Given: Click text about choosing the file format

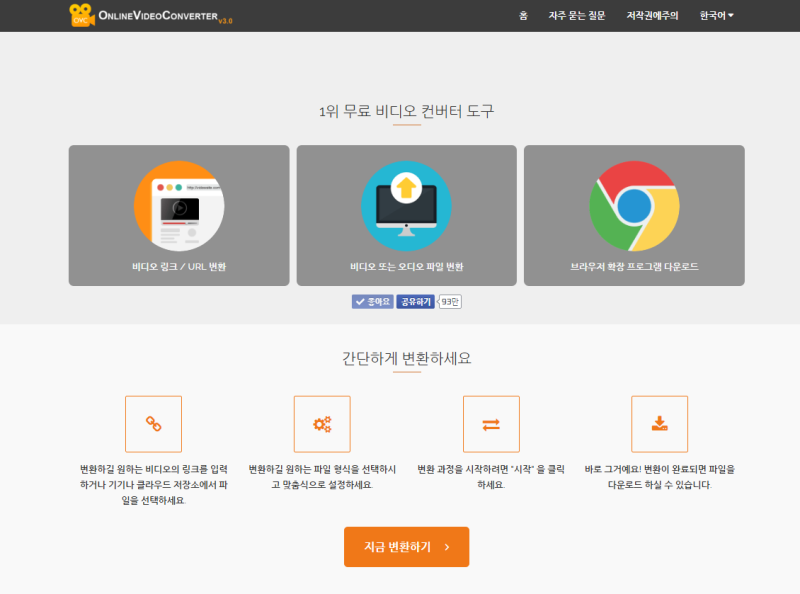Looking at the screenshot, I should 322,477.
